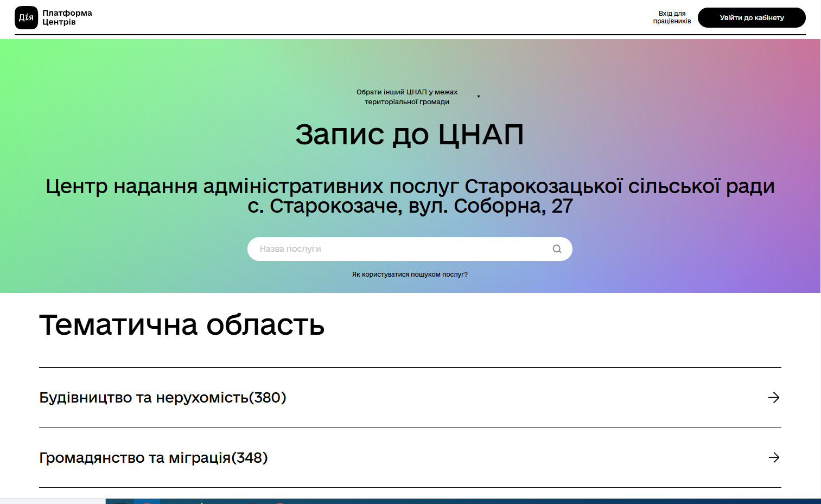Image resolution: width=821 pixels, height=504 pixels.
Task: Expand 'Обрати інший ЦНАП' selector text
Action: (406, 97)
